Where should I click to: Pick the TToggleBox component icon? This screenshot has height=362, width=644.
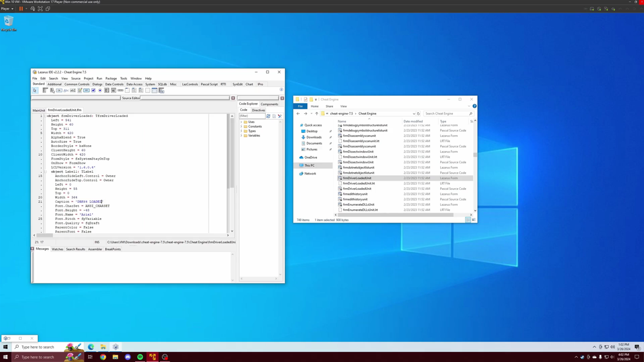86,90
